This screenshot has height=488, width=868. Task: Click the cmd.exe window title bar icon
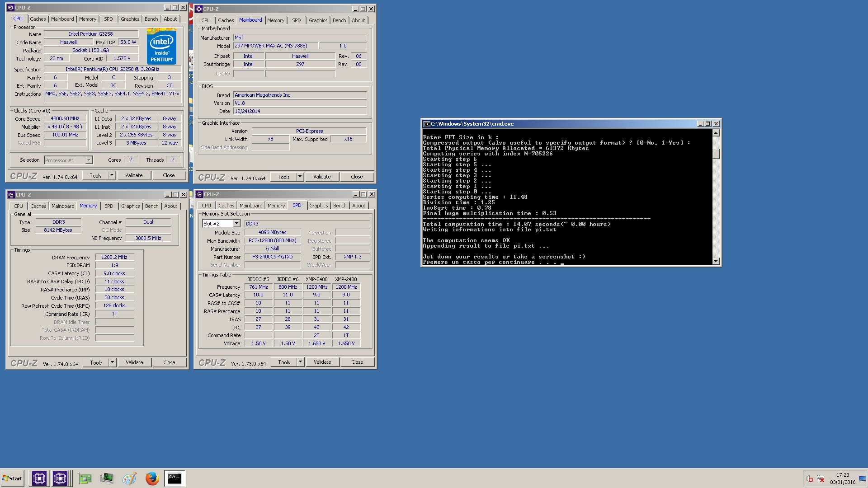tap(426, 124)
